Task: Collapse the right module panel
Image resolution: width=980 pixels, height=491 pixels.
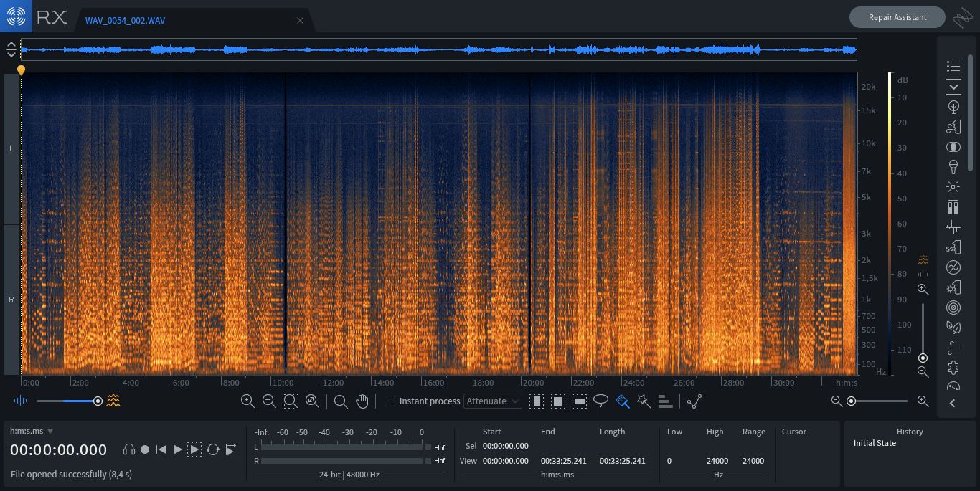Action: point(953,404)
